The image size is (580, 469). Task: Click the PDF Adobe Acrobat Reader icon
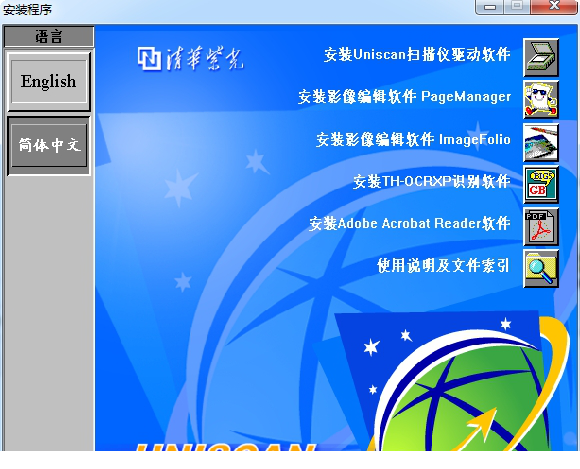coord(540,227)
